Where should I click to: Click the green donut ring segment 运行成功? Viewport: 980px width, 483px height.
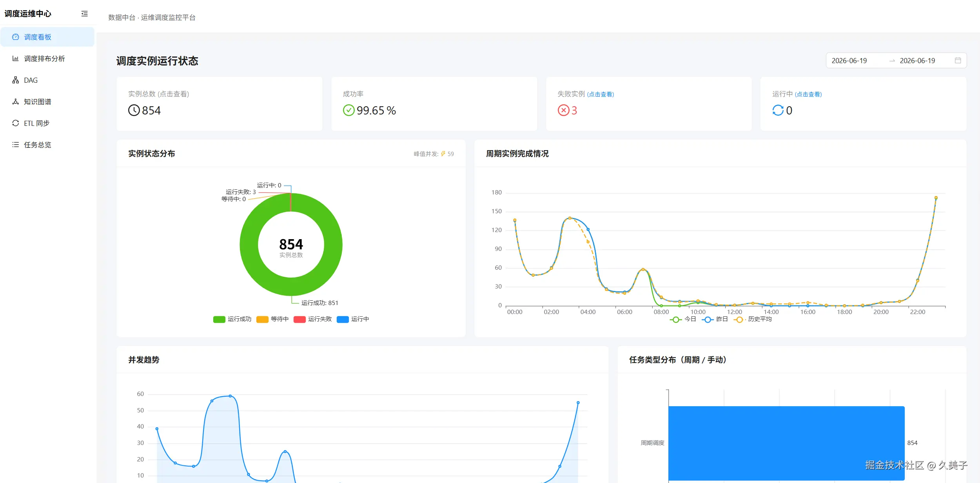tap(333, 244)
